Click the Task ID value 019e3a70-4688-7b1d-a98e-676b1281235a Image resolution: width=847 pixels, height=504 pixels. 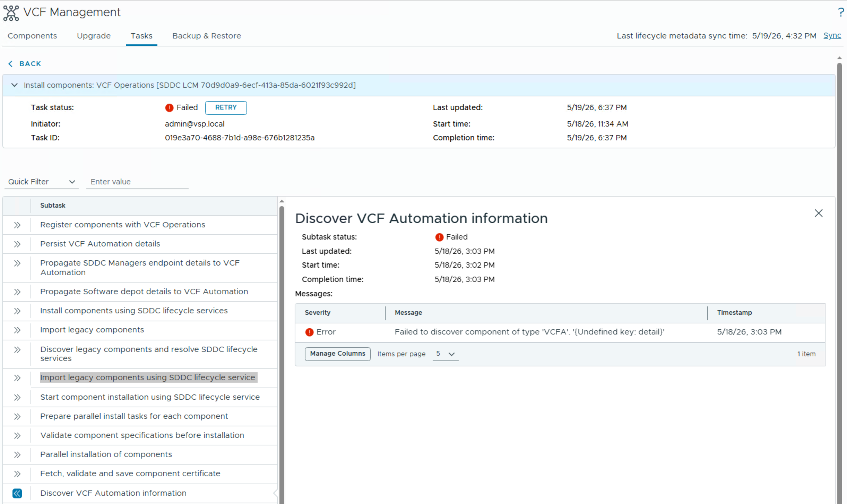click(240, 138)
